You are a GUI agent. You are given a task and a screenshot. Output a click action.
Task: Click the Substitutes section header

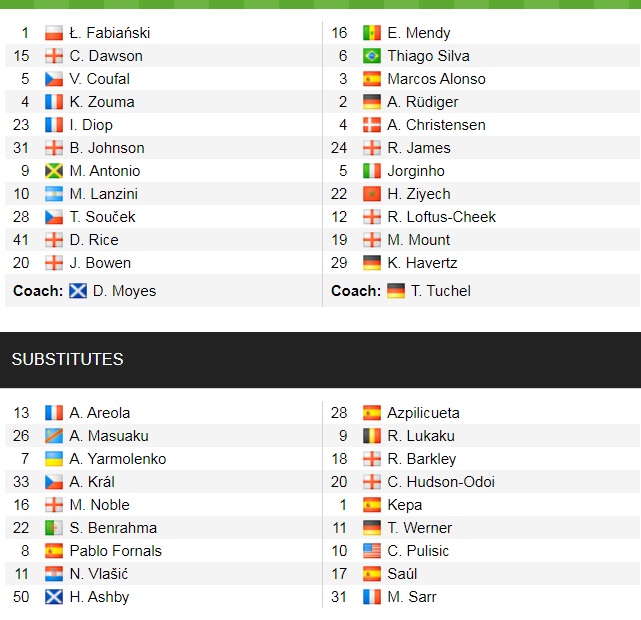[x=68, y=359]
